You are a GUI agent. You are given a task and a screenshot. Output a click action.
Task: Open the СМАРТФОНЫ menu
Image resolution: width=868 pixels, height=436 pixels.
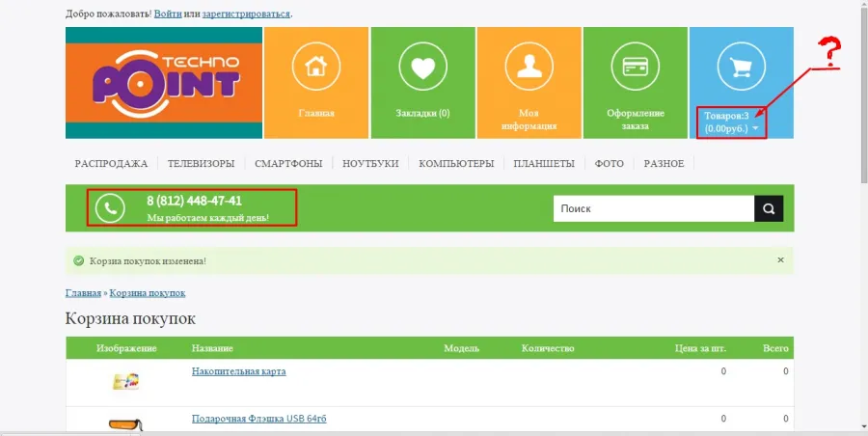[288, 163]
